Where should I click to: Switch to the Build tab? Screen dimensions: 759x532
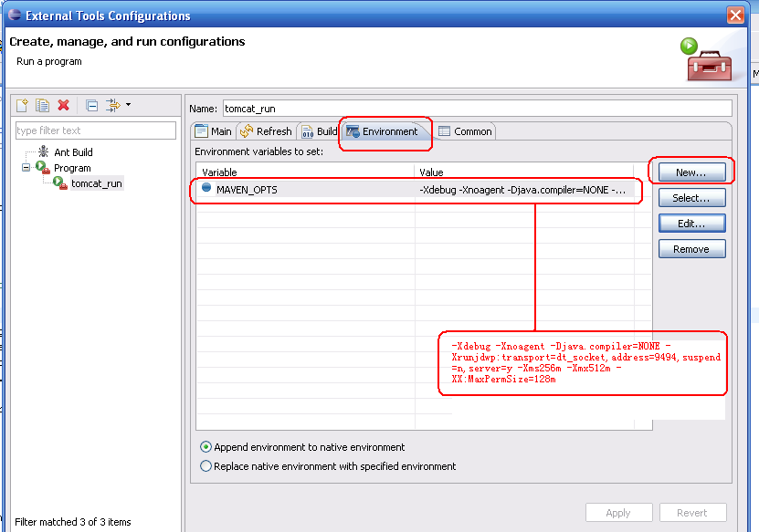tap(320, 131)
